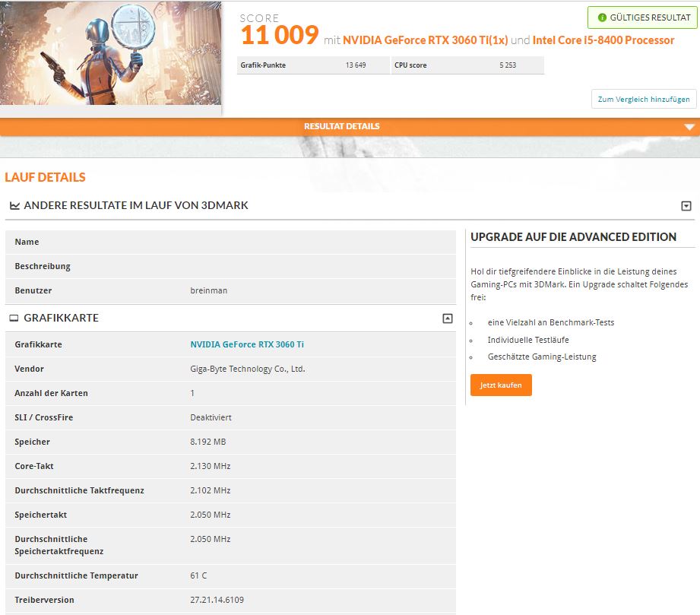Screen dimensions: 700x615
Task: Collapse the Grafikkarte section
Action: point(448,319)
